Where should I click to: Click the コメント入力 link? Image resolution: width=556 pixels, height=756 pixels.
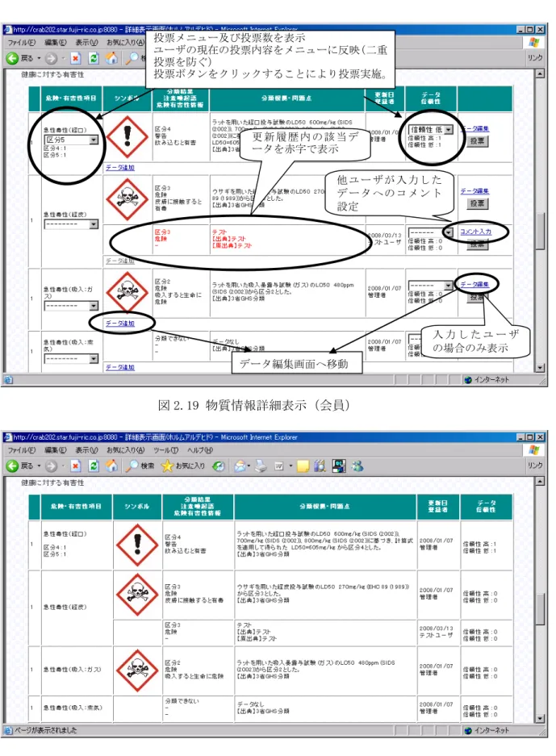click(x=475, y=232)
